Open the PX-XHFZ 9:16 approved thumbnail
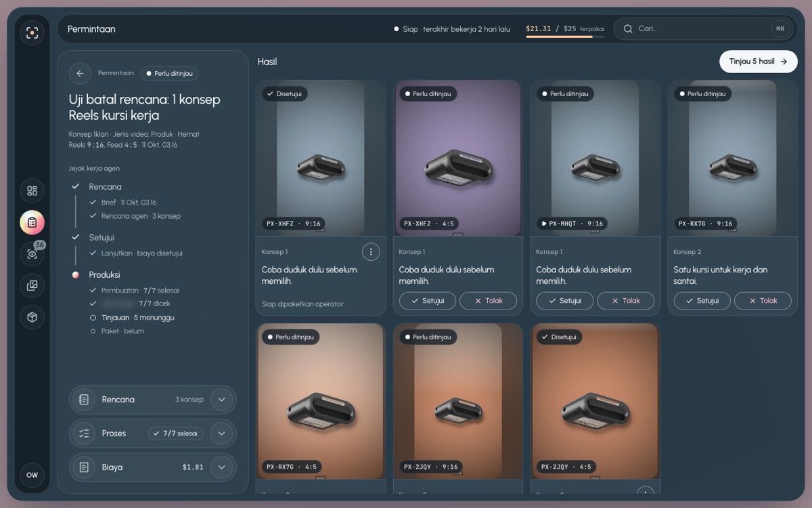The image size is (812, 508). pos(321,158)
